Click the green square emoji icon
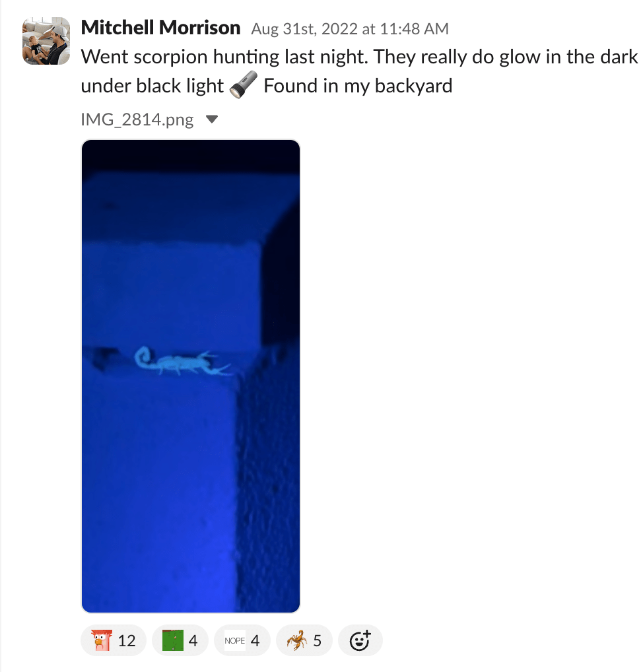 [173, 640]
